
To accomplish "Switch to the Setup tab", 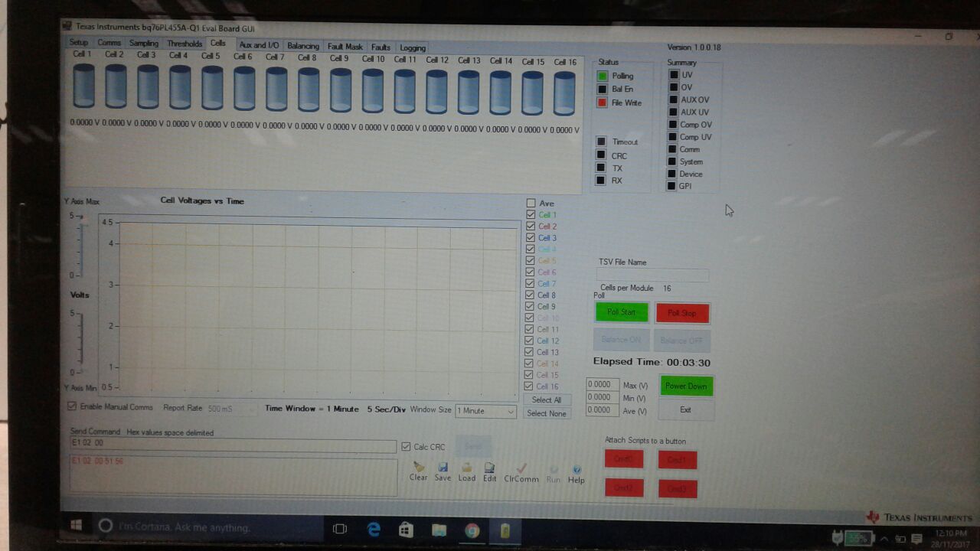I will click(x=79, y=43).
